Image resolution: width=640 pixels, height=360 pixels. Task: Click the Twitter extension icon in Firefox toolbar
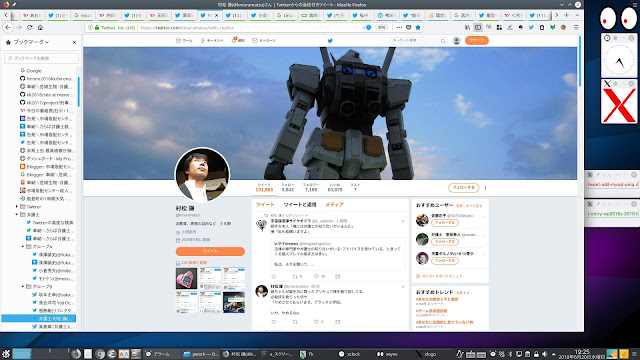531,27
